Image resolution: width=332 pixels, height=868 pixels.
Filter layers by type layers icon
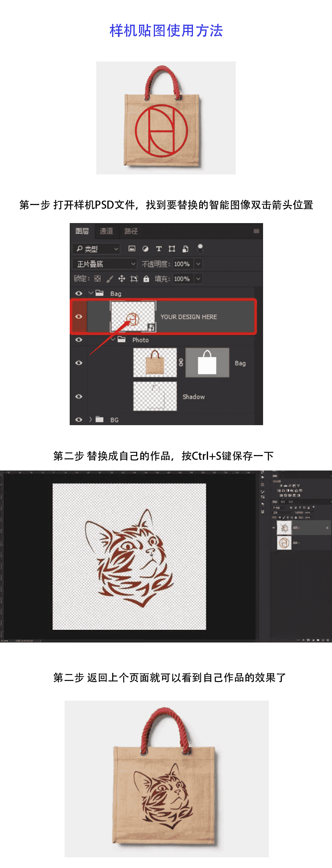(x=159, y=249)
